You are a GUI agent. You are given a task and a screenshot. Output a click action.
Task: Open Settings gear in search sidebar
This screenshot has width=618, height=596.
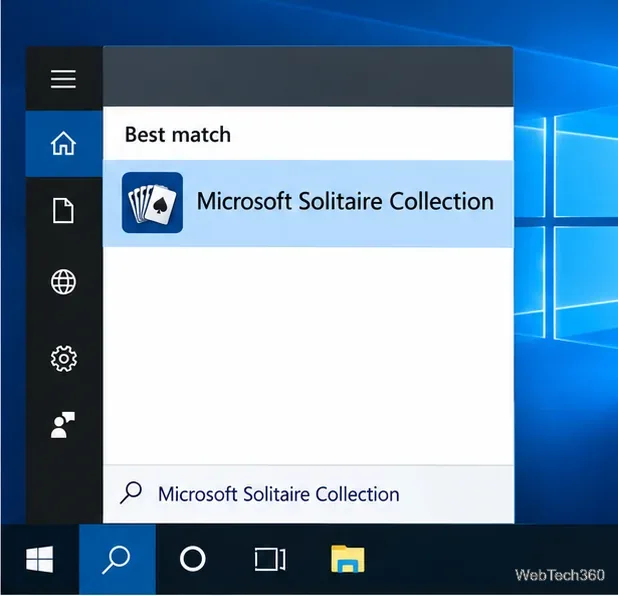63,359
